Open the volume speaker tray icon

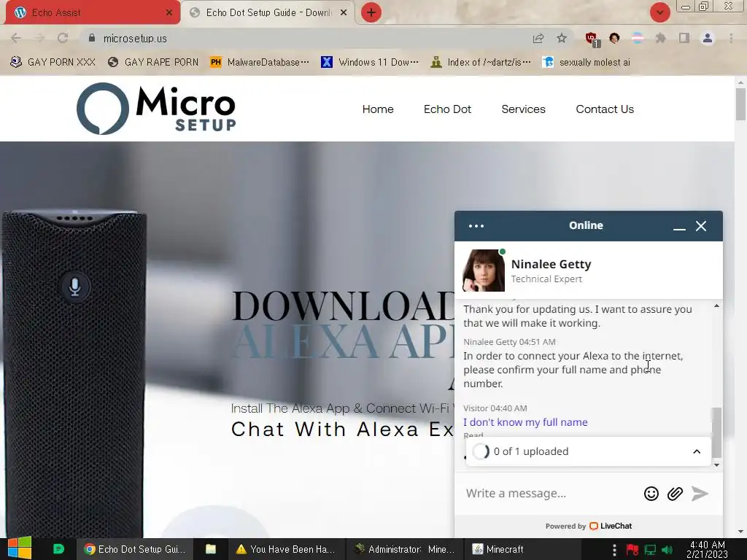(x=667, y=550)
